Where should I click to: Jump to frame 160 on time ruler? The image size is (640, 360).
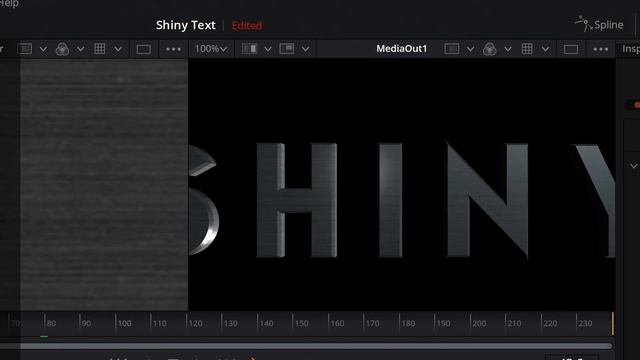(x=337, y=323)
